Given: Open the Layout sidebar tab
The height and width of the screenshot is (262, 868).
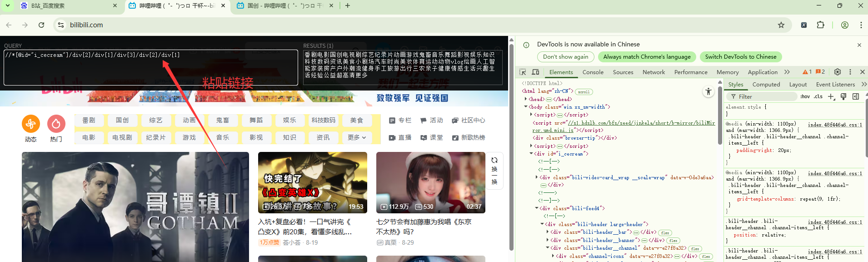Looking at the screenshot, I should (798, 84).
